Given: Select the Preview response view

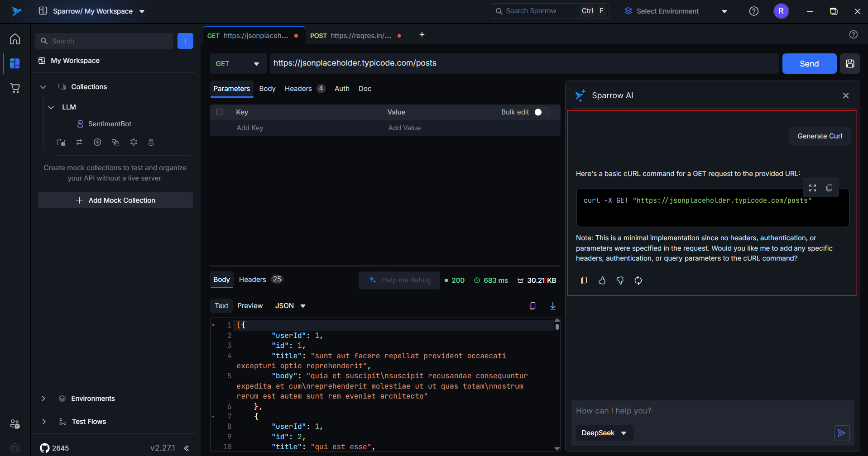Looking at the screenshot, I should 250,306.
